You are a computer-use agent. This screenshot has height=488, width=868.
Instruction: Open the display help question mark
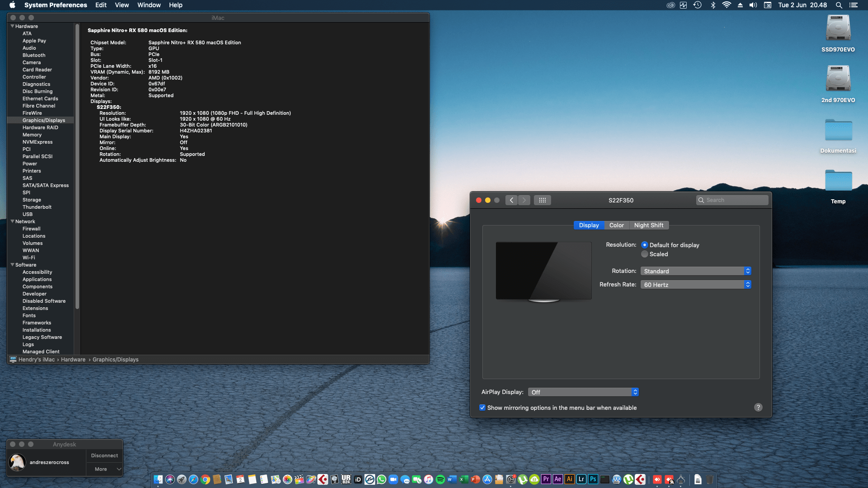(x=758, y=407)
